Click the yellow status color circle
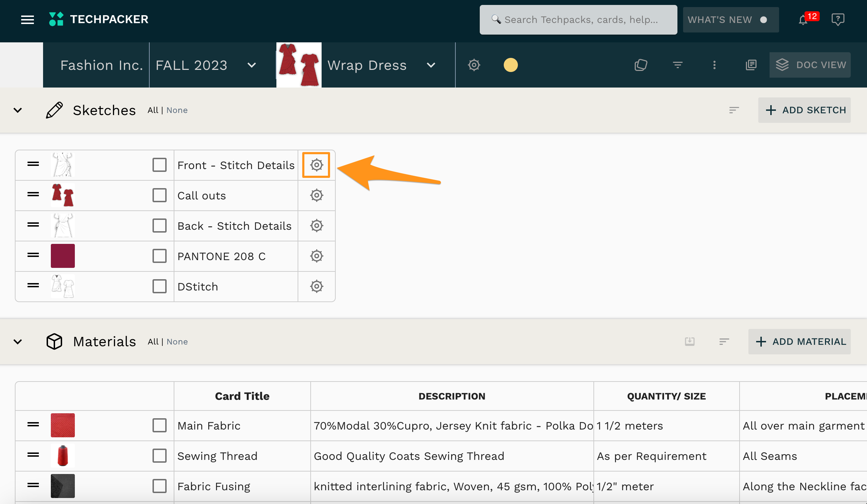This screenshot has width=867, height=504. pyautogui.click(x=510, y=65)
